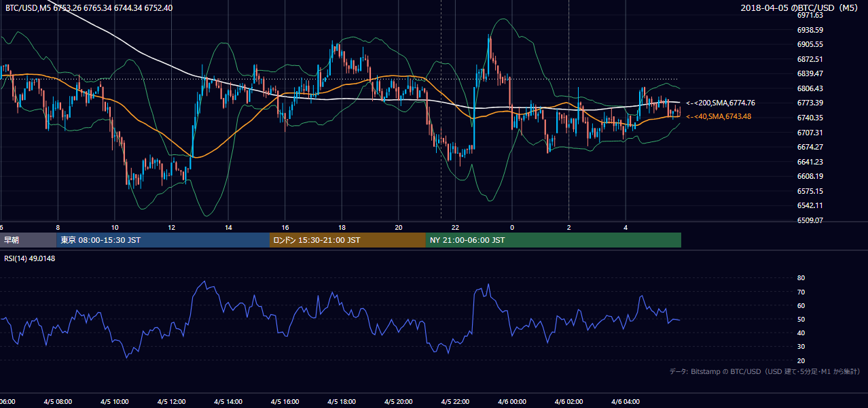Viewport: 868px width, 408px height.
Task: Click price axis value 6542.11
Action: (x=810, y=205)
